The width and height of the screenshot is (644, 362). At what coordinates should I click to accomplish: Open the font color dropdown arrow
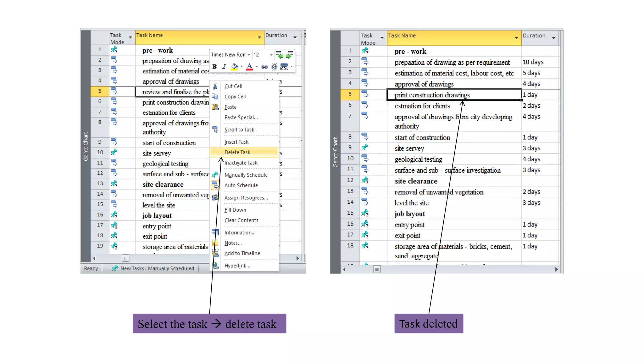point(257,67)
